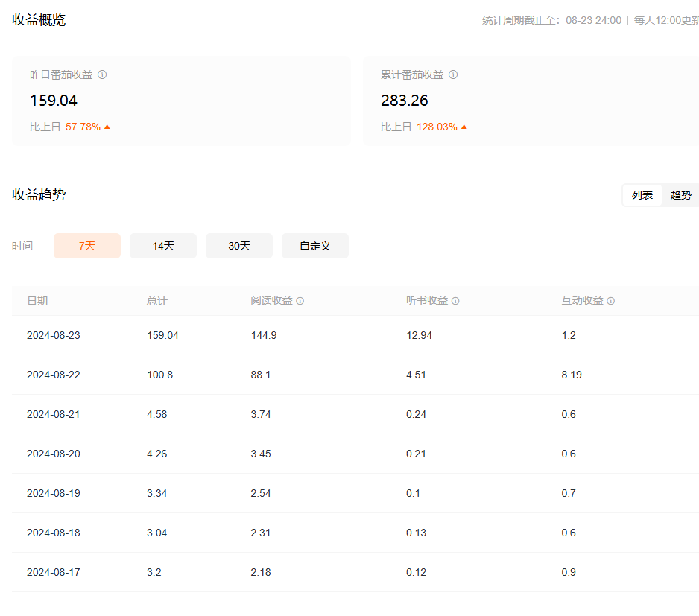Click the 听书收益 column header
Screen dimensions: 699x616
click(x=426, y=301)
